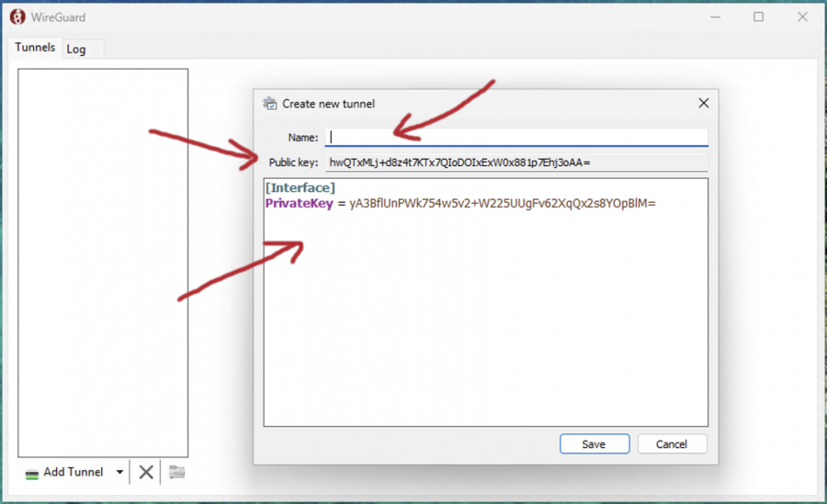Viewport: 827px width, 504px height.
Task: Export tunnels to zip icon
Action: click(176, 472)
